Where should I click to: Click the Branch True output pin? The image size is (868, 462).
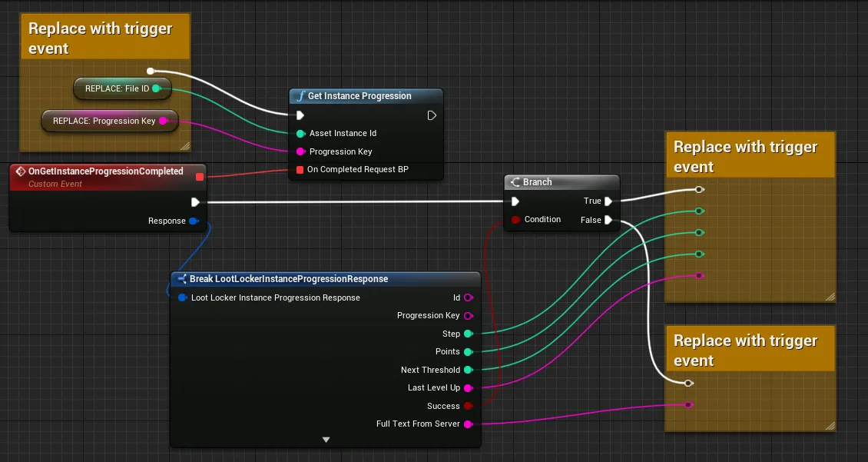(608, 201)
